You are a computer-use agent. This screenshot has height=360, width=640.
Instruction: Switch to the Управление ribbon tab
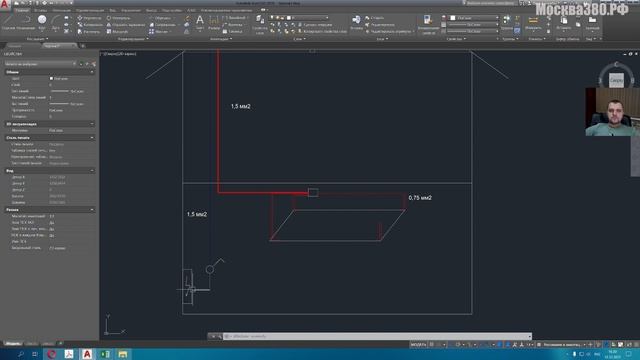[131, 10]
